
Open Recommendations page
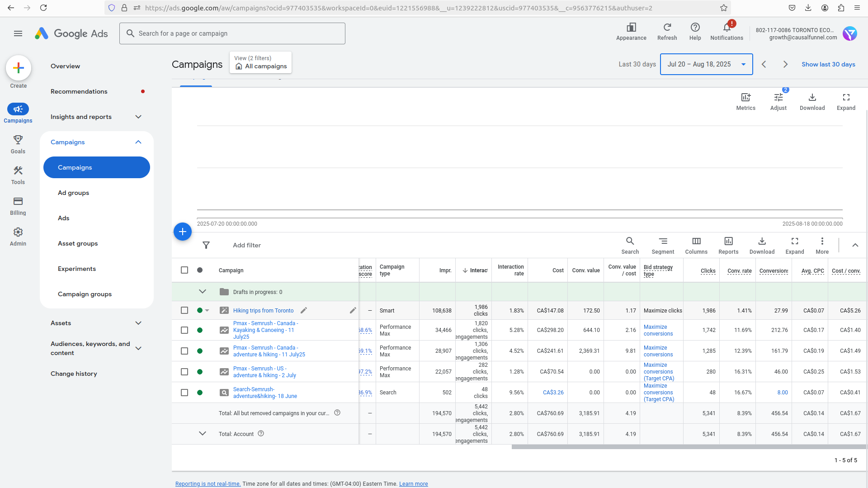tap(79, 91)
